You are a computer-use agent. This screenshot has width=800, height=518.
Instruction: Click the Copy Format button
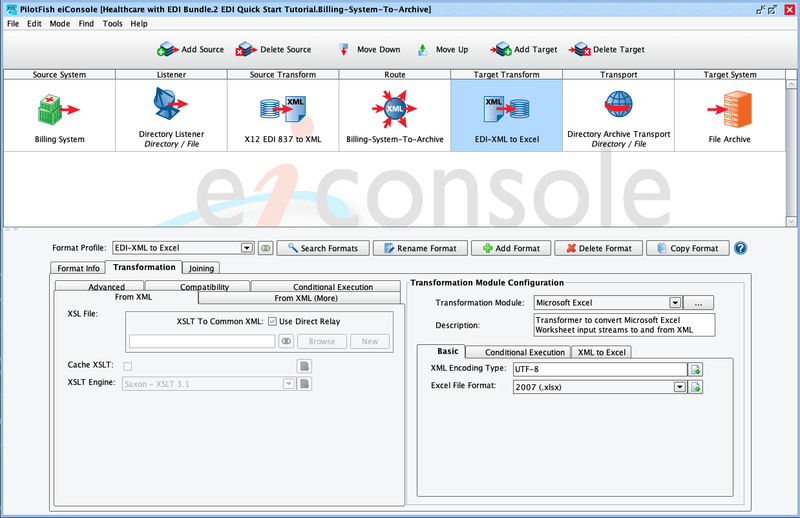tap(687, 248)
